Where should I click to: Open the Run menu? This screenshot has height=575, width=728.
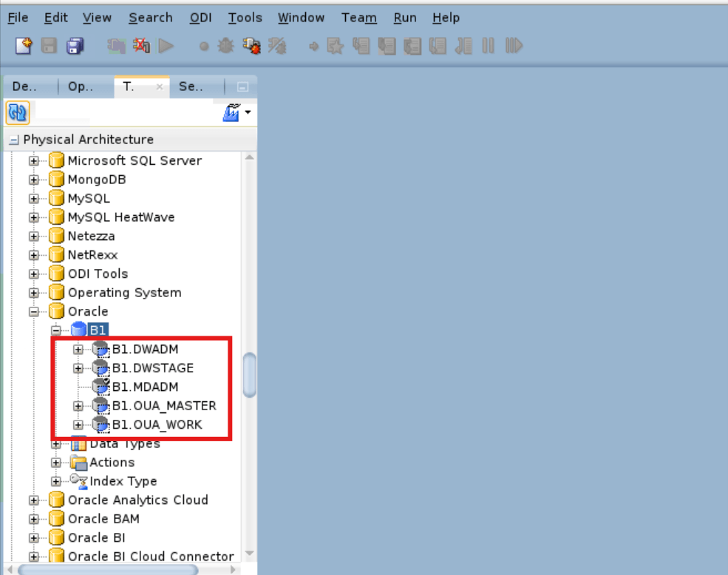point(405,18)
